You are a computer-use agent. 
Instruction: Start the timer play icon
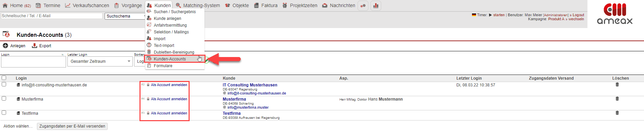[490, 15]
